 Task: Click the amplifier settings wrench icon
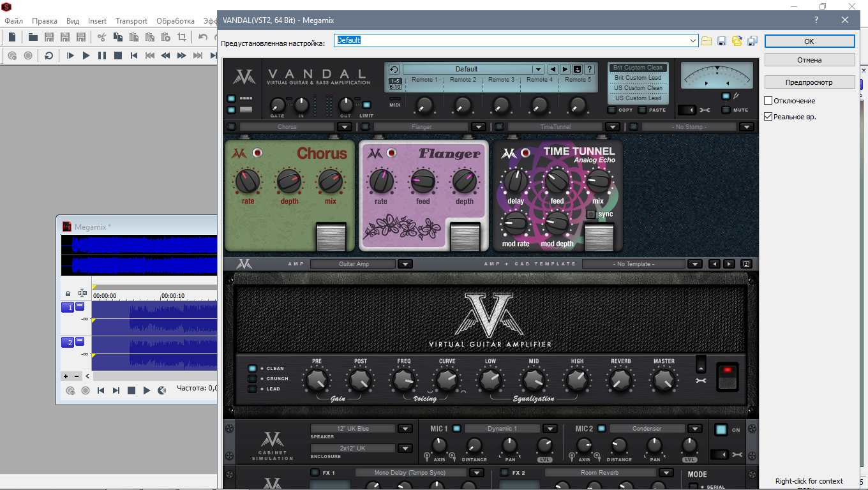[701, 381]
